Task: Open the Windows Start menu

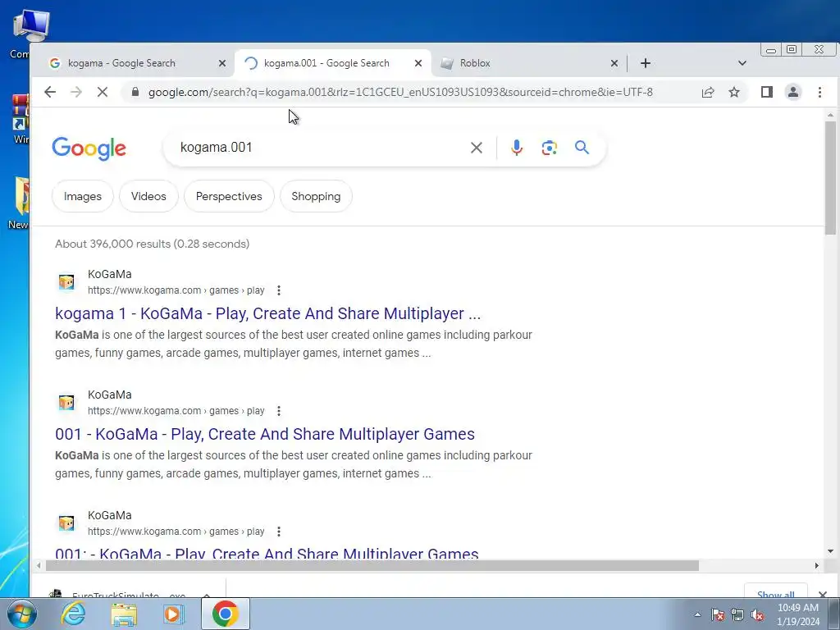Action: pos(21,614)
